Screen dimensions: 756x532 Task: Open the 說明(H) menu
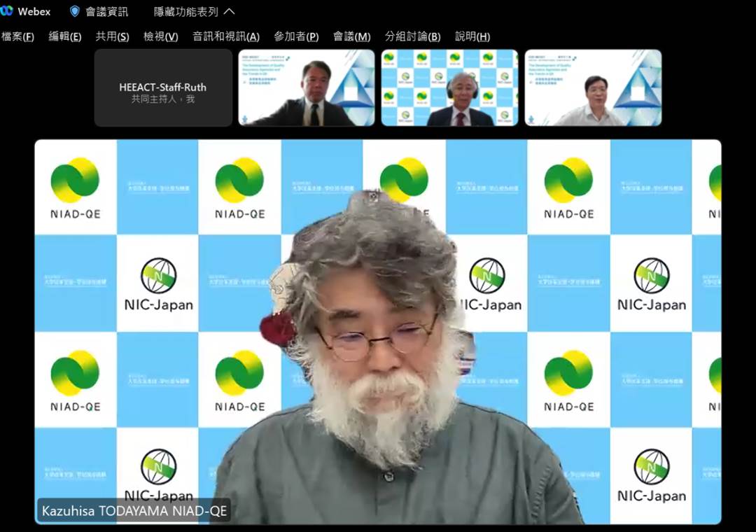[472, 36]
